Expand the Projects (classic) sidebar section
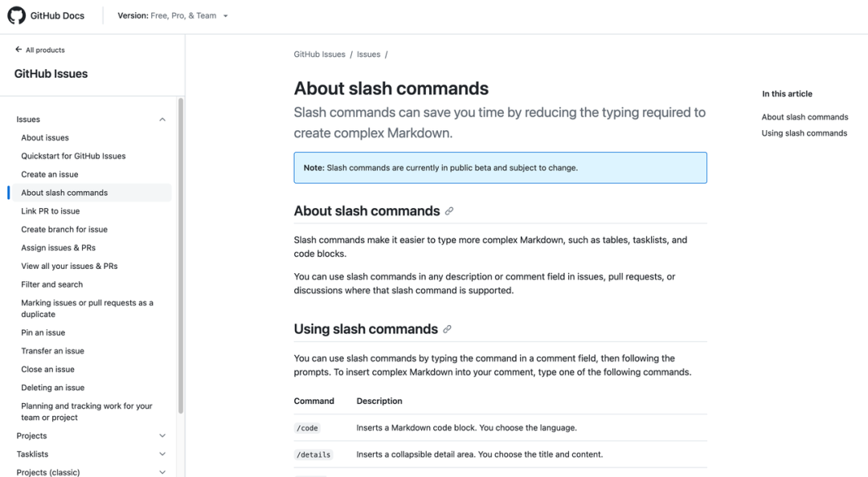This screenshot has height=477, width=868. [x=162, y=472]
